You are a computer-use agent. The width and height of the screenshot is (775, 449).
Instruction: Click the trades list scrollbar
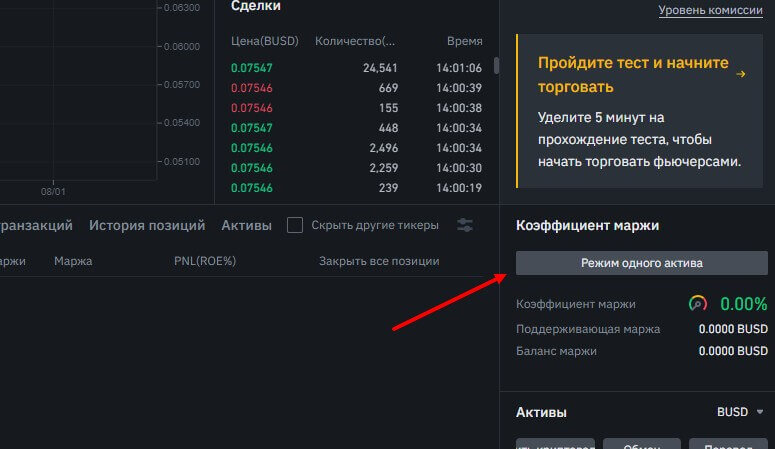click(x=497, y=66)
